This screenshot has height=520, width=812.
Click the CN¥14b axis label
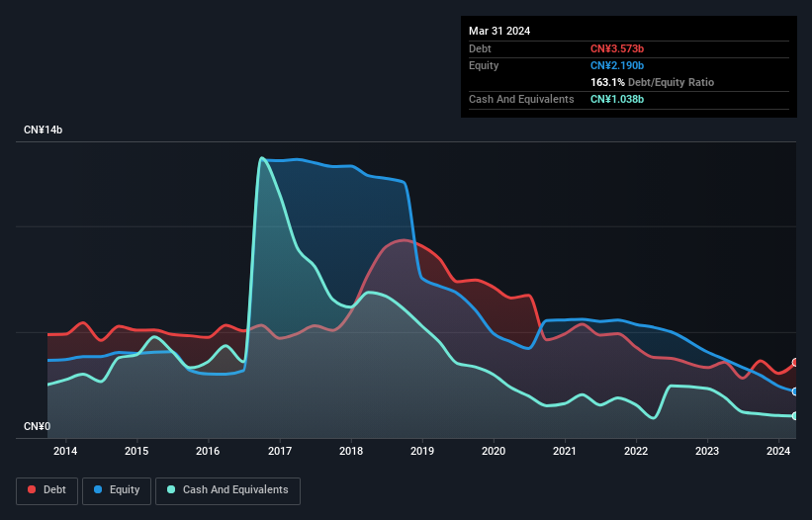[43, 130]
